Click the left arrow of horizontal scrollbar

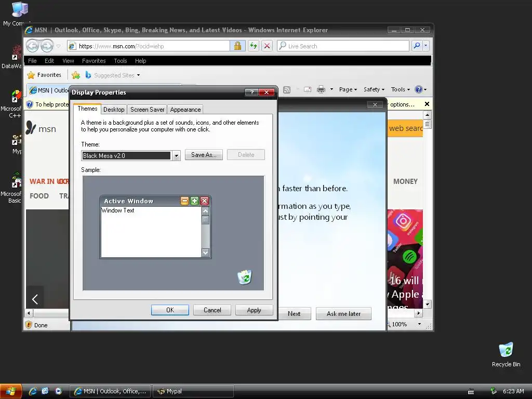coord(29,313)
